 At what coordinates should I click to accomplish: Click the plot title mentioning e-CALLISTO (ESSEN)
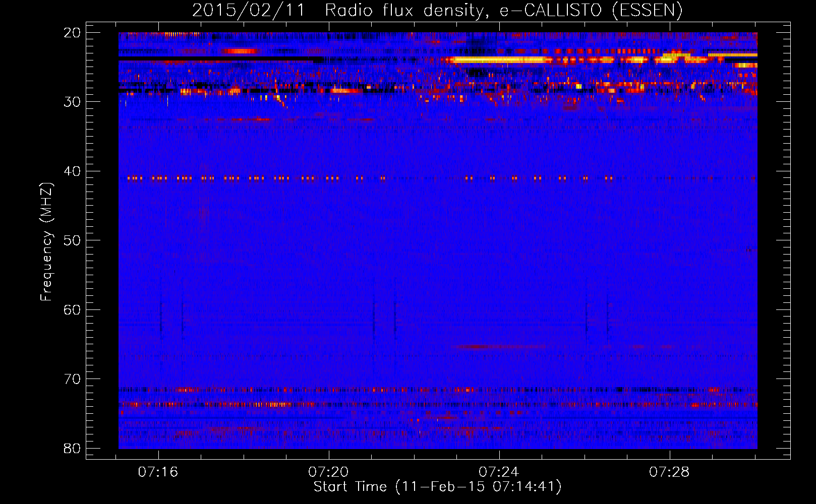(437, 10)
